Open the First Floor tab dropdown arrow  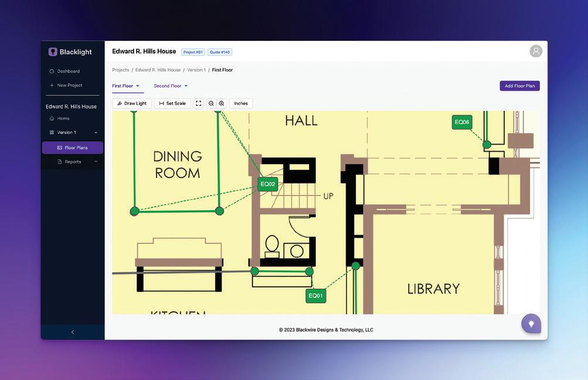tap(138, 86)
